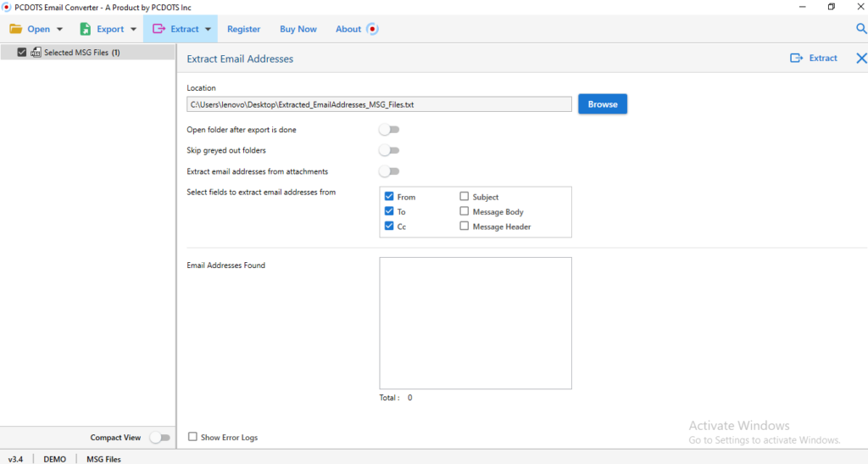Click the Extract button in panel header
The height and width of the screenshot is (464, 868).
click(814, 59)
